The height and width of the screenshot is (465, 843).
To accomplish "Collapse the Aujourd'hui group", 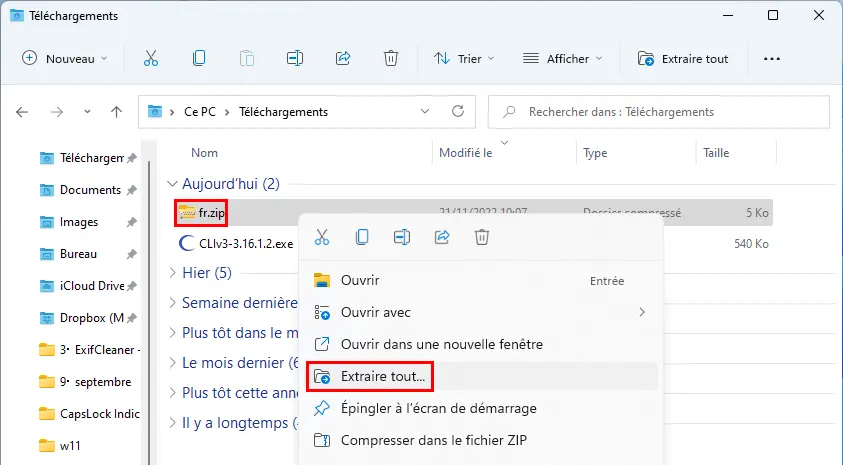I will click(x=172, y=184).
